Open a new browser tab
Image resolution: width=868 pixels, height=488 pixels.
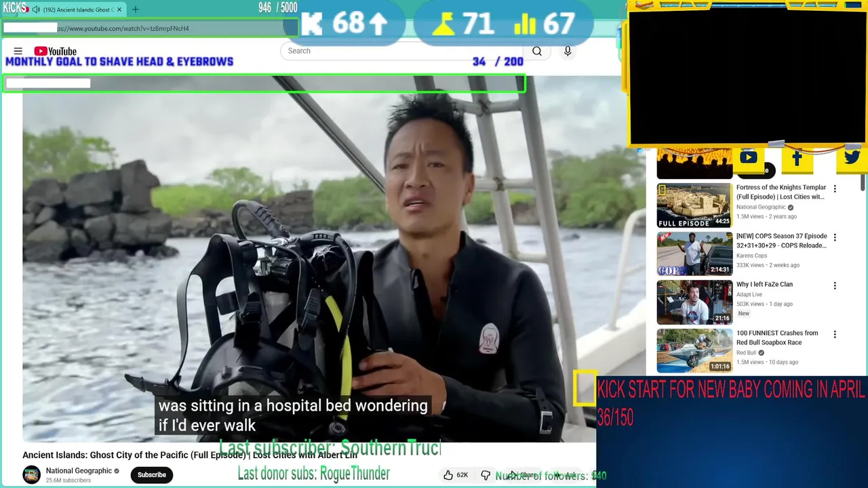pyautogui.click(x=135, y=9)
